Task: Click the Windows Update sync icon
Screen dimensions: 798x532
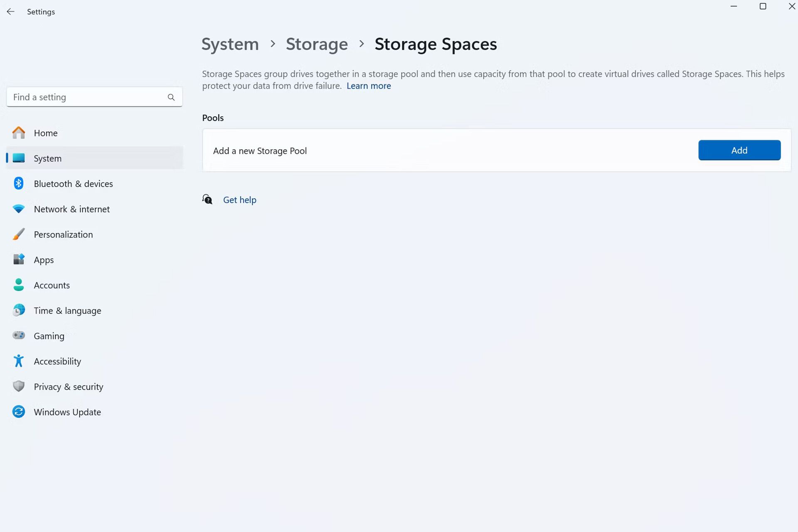Action: pyautogui.click(x=18, y=412)
